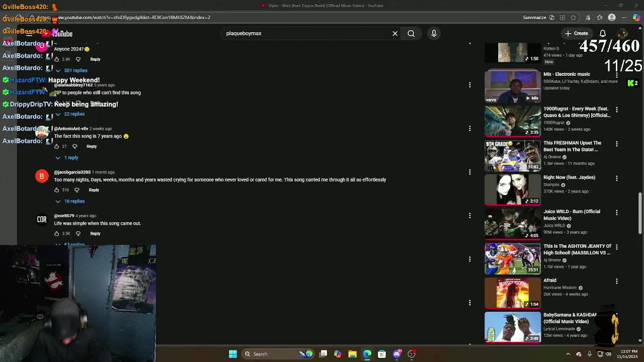The height and width of the screenshot is (362, 644).
Task: Reply to AntonioAnt's comment
Action: pyautogui.click(x=92, y=146)
